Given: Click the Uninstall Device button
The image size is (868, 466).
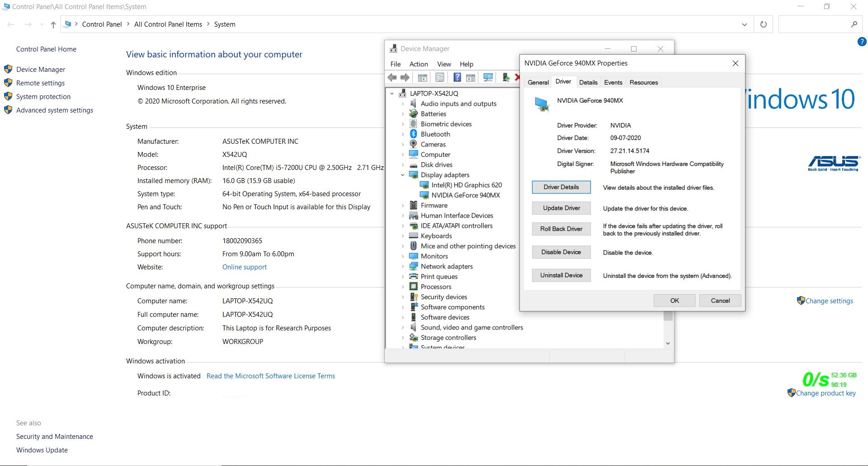Looking at the screenshot, I should pos(561,275).
